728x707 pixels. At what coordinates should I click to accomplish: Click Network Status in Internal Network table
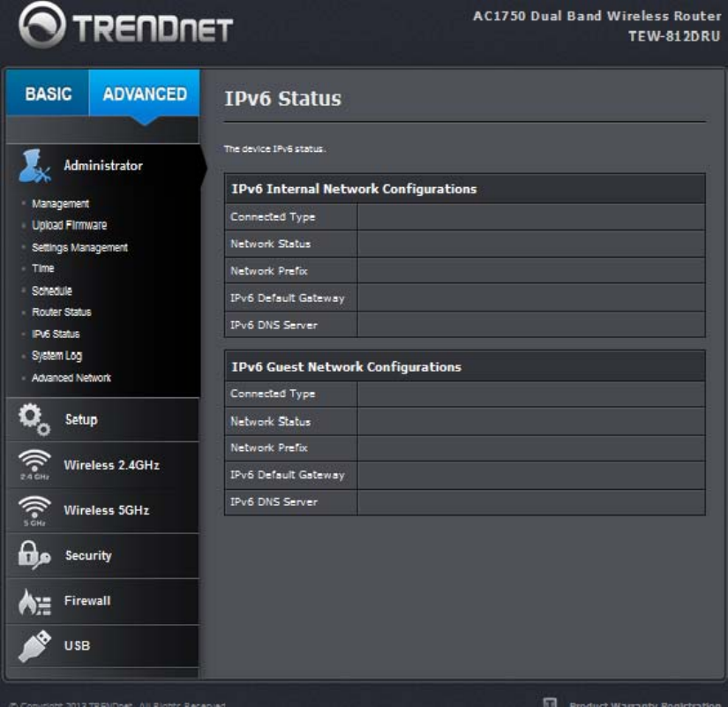(x=270, y=244)
